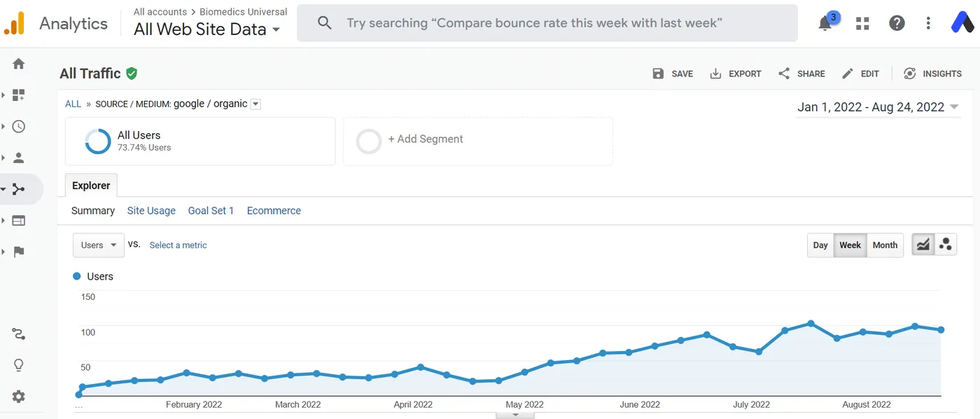Open the All Web Site Data dropdown
Screen dimensions: 980x419
[207, 29]
